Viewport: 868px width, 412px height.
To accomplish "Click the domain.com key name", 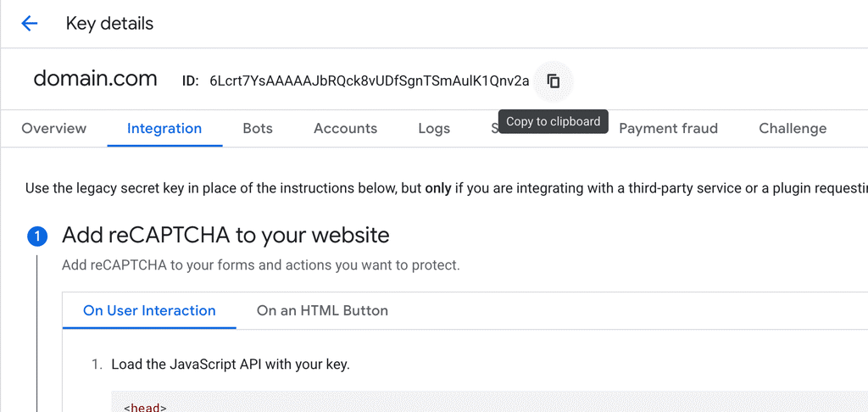I will tap(95, 79).
